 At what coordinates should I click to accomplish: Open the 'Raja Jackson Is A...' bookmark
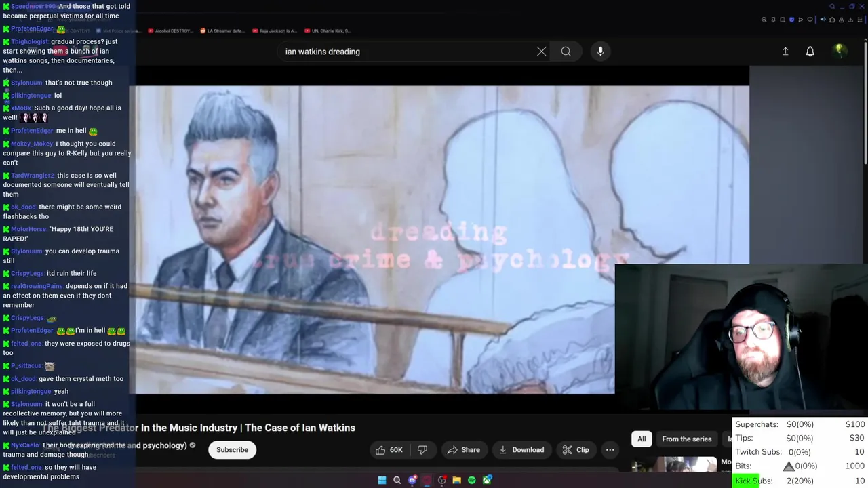click(x=275, y=30)
